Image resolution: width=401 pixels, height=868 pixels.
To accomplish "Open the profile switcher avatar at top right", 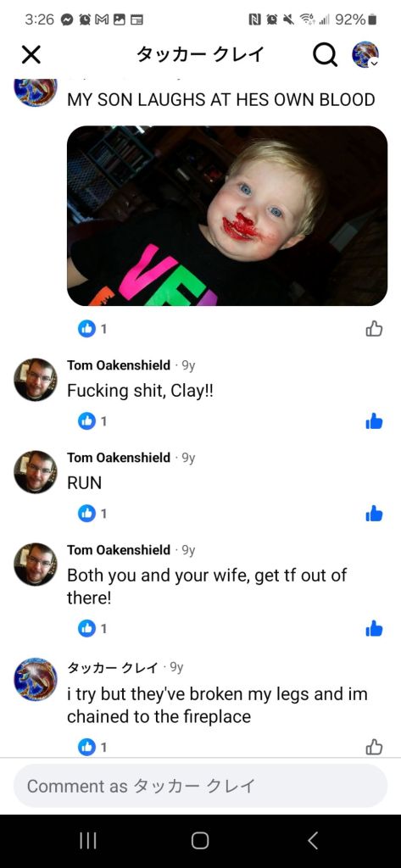I will click(365, 54).
